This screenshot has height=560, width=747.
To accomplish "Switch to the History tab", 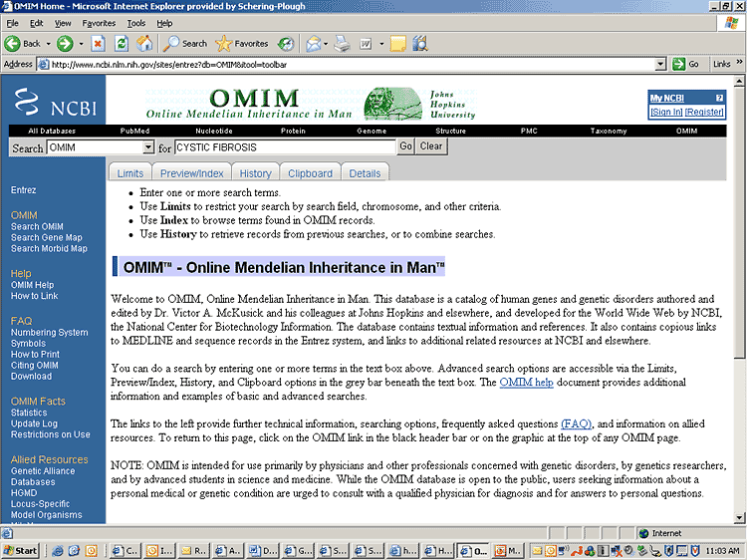I will click(255, 173).
